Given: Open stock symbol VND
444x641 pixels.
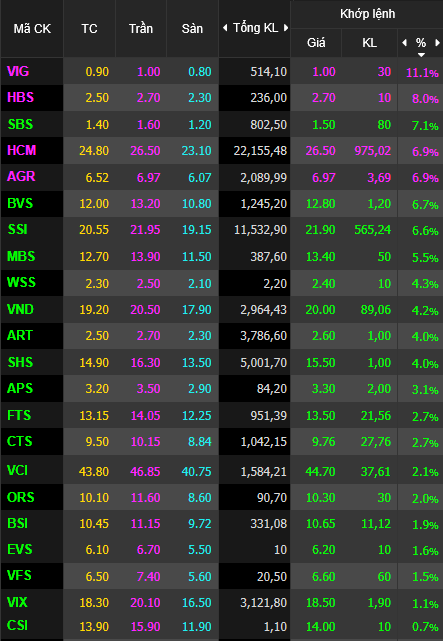Looking at the screenshot, I should [x=20, y=309].
